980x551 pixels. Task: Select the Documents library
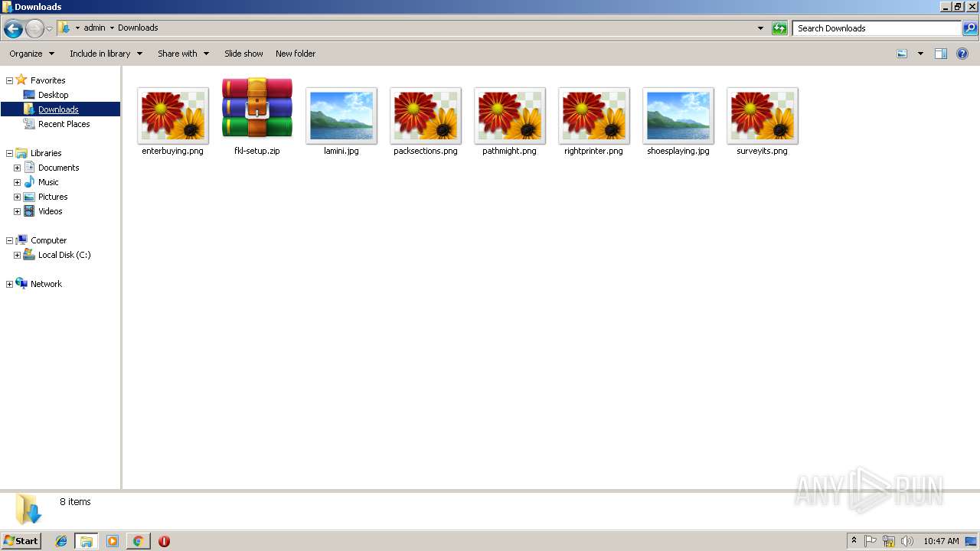click(x=58, y=168)
